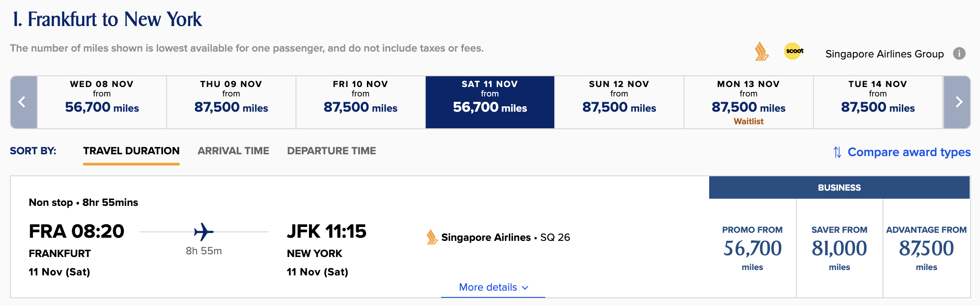Click the previous dates left arrow
The width and height of the screenshot is (980, 305).
point(22,102)
